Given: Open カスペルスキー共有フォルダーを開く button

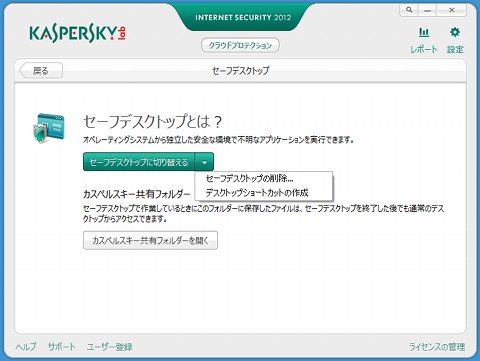Looking at the screenshot, I should (x=150, y=240).
